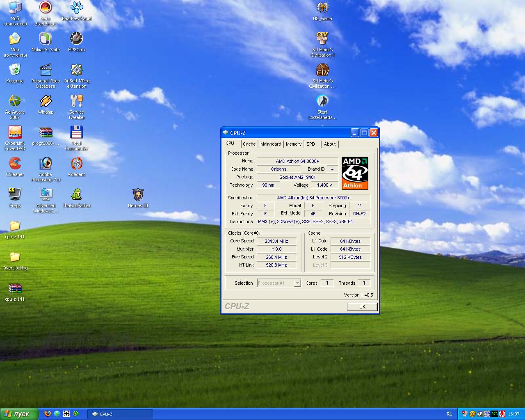525x420 pixels.
Task: Click the Core Speed value 2343.4 MHz
Action: [x=276, y=241]
